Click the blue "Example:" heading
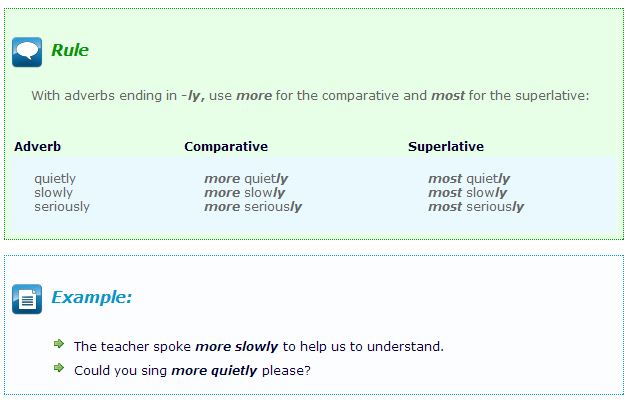This screenshot has height=402, width=630. click(x=91, y=297)
